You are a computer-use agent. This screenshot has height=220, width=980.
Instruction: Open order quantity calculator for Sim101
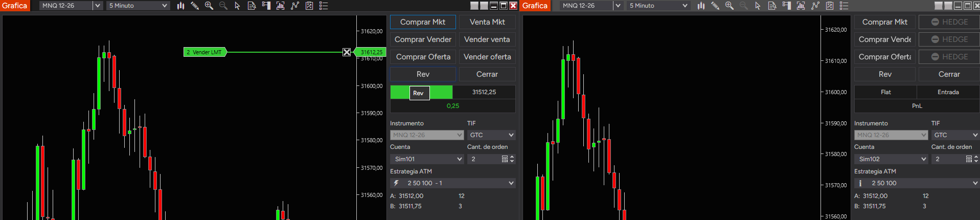coord(505,159)
